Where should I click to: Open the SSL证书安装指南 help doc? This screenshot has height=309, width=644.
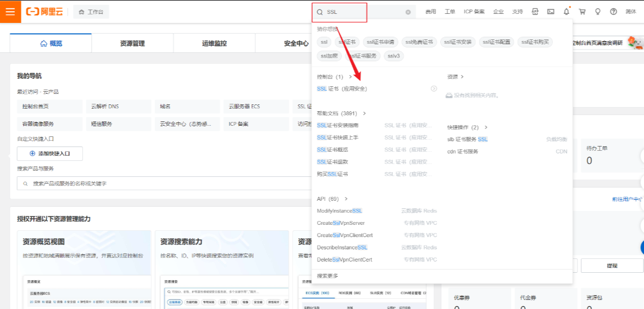pyautogui.click(x=338, y=125)
